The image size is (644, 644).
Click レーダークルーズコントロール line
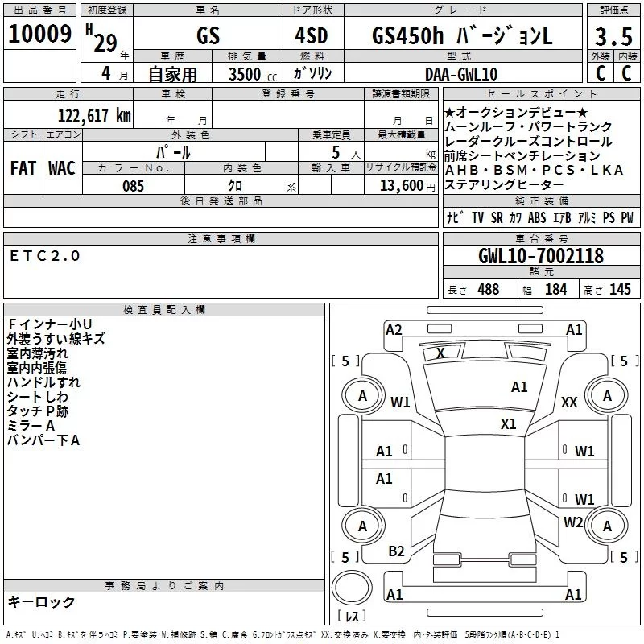(528, 142)
